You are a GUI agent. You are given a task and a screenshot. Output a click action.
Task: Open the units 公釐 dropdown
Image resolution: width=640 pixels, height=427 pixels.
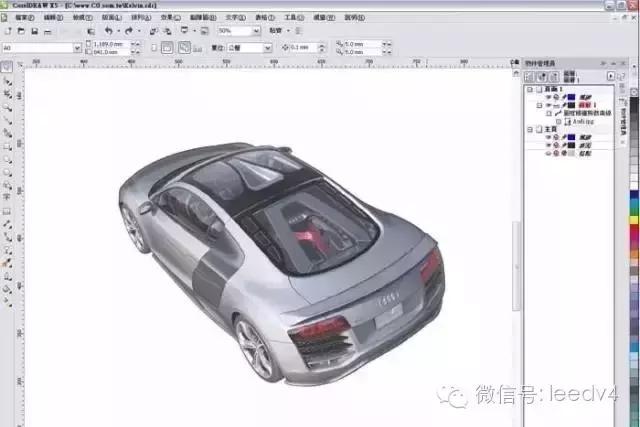268,48
